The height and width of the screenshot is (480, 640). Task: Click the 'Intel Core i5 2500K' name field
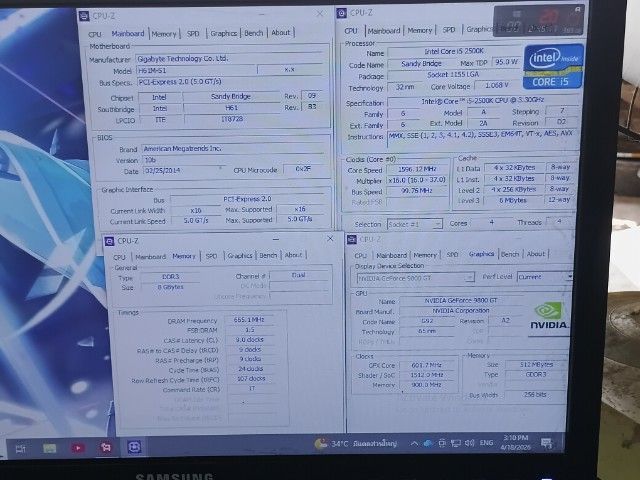point(454,51)
